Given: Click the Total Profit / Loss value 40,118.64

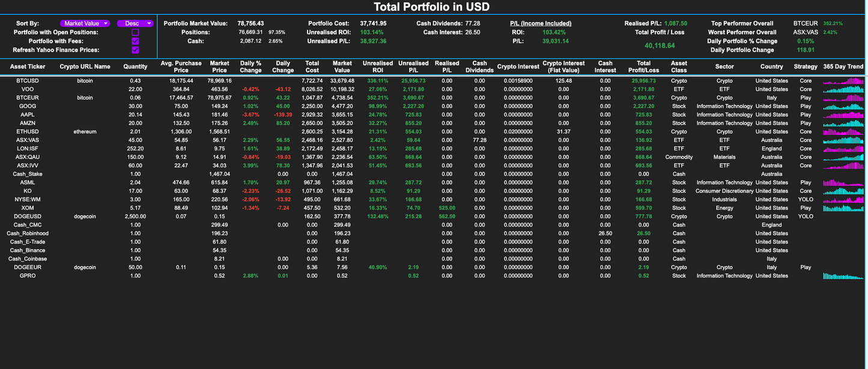Looking at the screenshot, I should click(660, 46).
